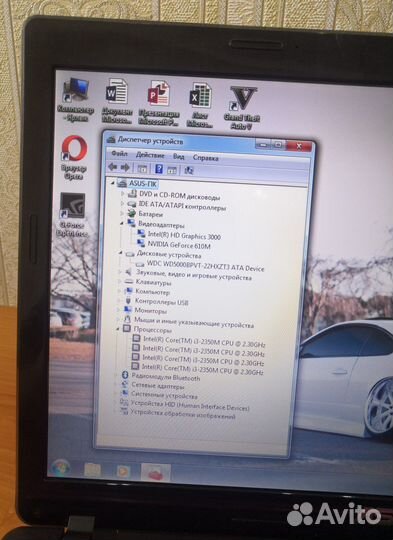Minimize the Диспетчер устройств window

pyautogui.click(x=263, y=145)
